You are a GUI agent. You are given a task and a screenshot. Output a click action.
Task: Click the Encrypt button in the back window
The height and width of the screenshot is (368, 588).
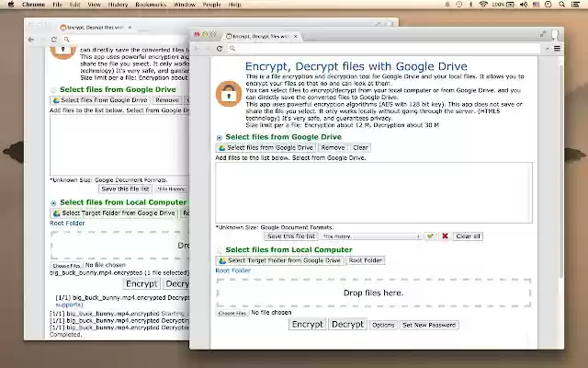point(141,284)
